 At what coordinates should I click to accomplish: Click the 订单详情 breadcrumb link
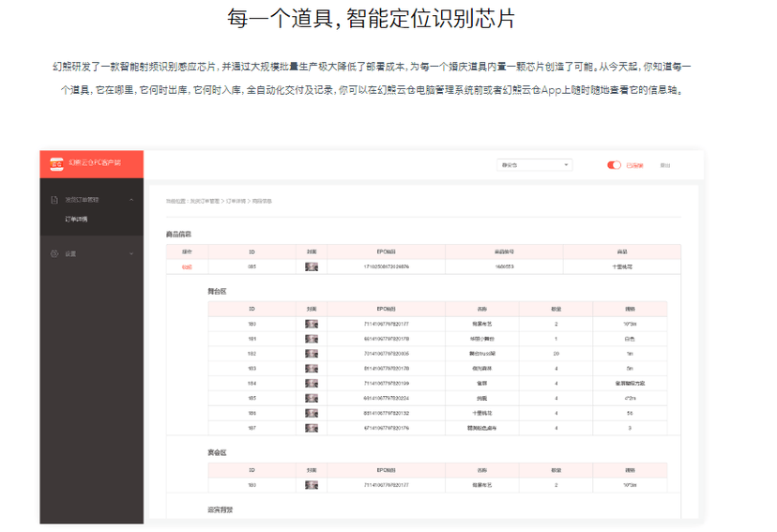(x=236, y=201)
